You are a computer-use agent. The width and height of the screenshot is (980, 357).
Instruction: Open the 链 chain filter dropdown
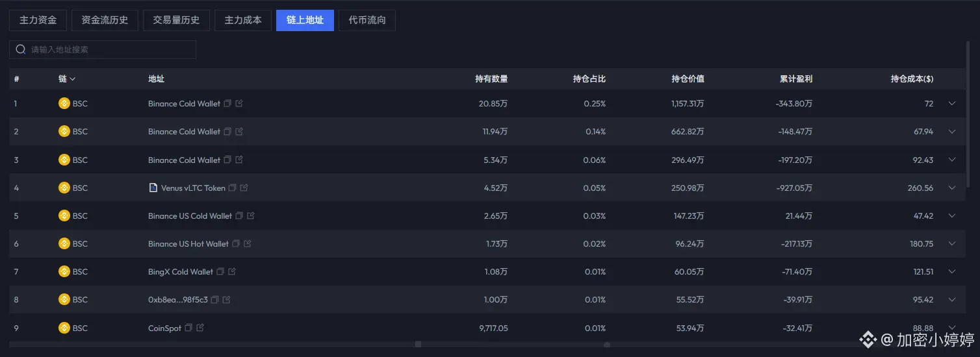click(67, 79)
